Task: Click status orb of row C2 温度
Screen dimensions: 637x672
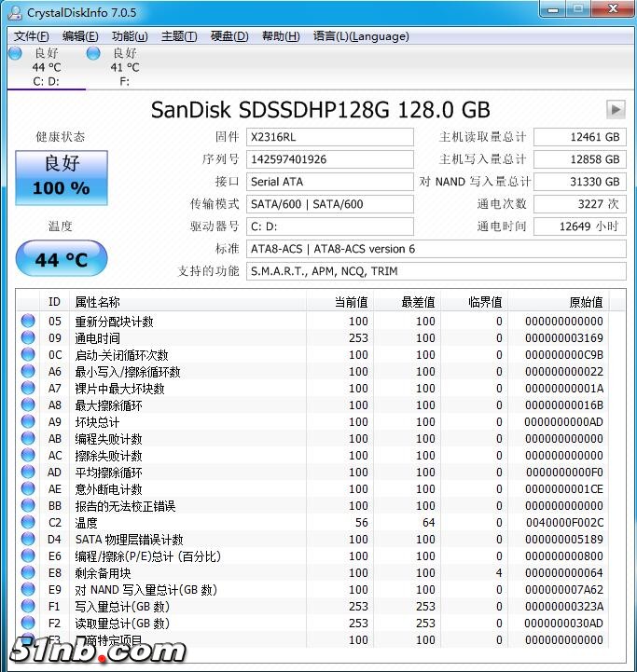Action: click(x=28, y=522)
